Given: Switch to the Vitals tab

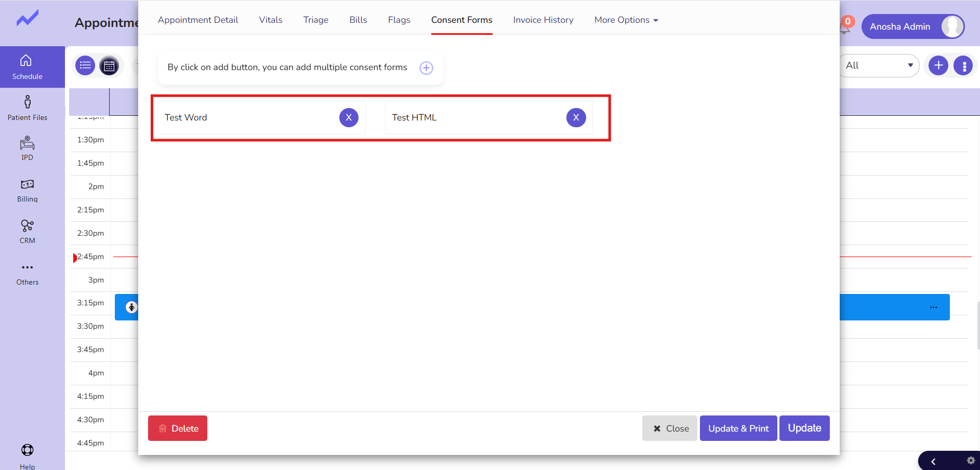Looking at the screenshot, I should (x=271, y=20).
